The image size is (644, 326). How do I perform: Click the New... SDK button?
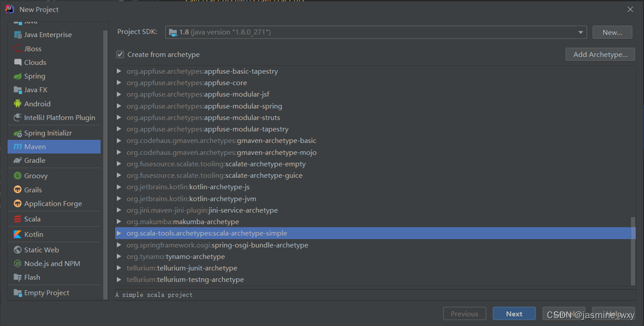tap(612, 32)
